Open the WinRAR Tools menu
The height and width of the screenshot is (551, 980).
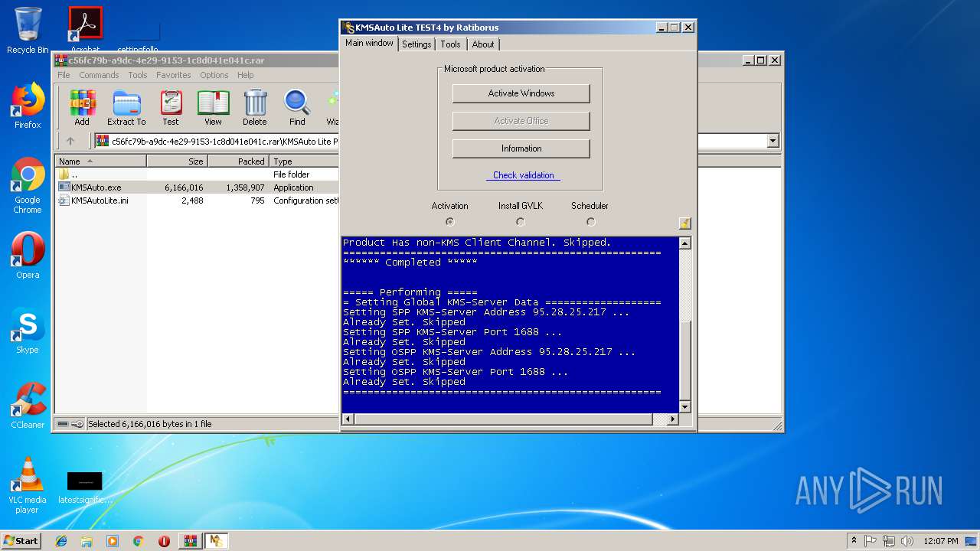pyautogui.click(x=138, y=75)
